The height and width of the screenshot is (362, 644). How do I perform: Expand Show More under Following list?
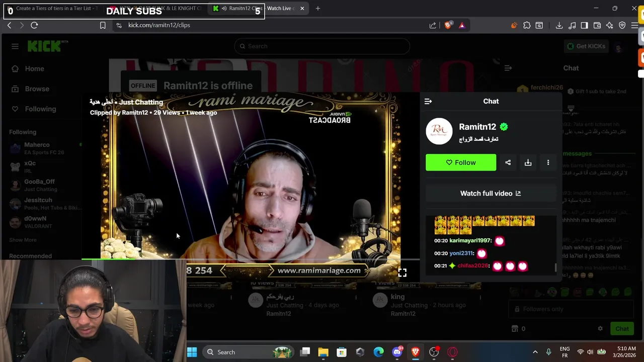[x=23, y=240]
